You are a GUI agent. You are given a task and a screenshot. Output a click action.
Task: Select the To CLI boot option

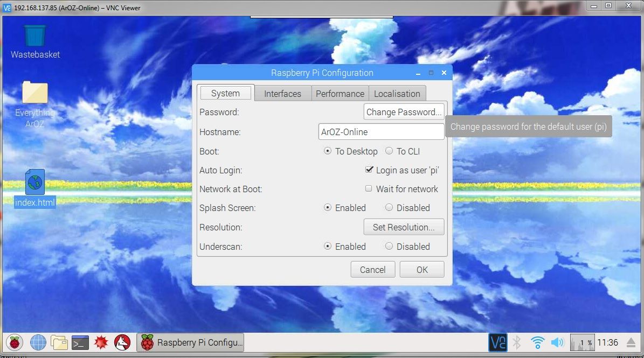click(389, 151)
